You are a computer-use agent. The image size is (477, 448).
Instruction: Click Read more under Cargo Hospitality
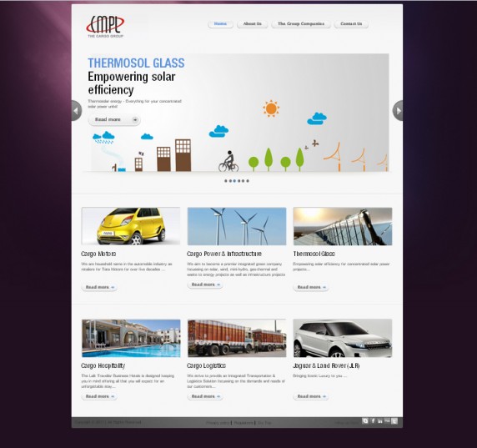coord(99,396)
